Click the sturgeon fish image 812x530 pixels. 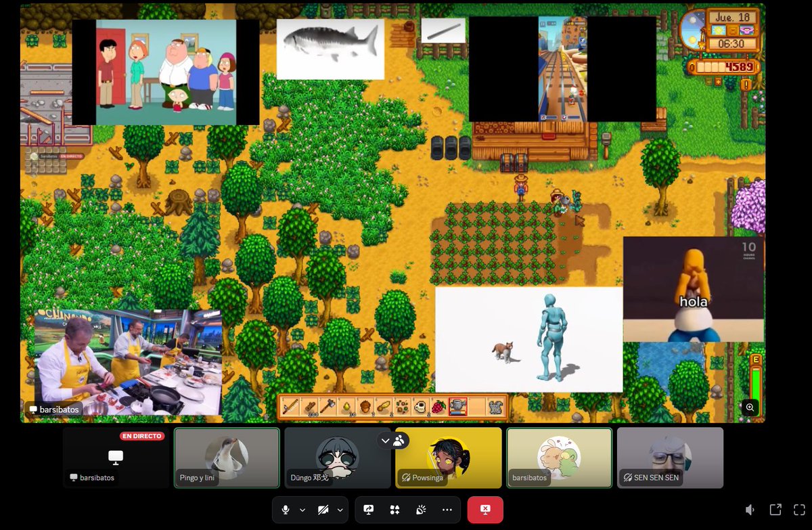(330, 49)
